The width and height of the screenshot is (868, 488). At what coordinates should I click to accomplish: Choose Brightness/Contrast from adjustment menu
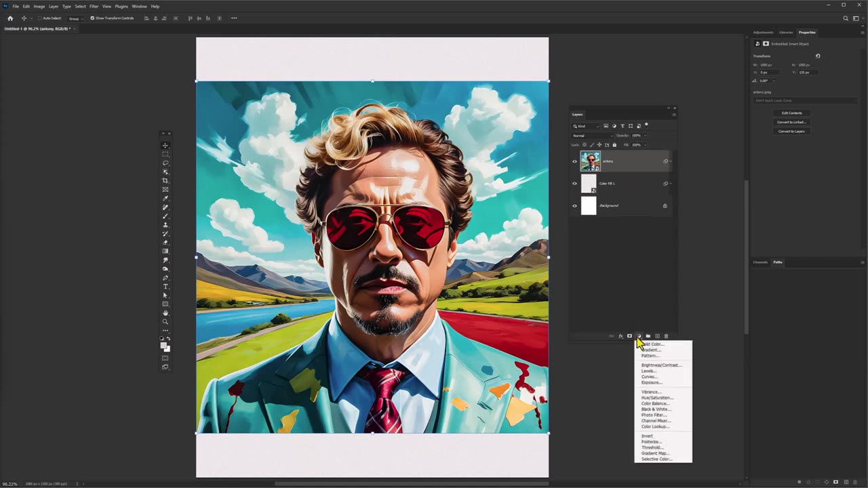(x=661, y=365)
